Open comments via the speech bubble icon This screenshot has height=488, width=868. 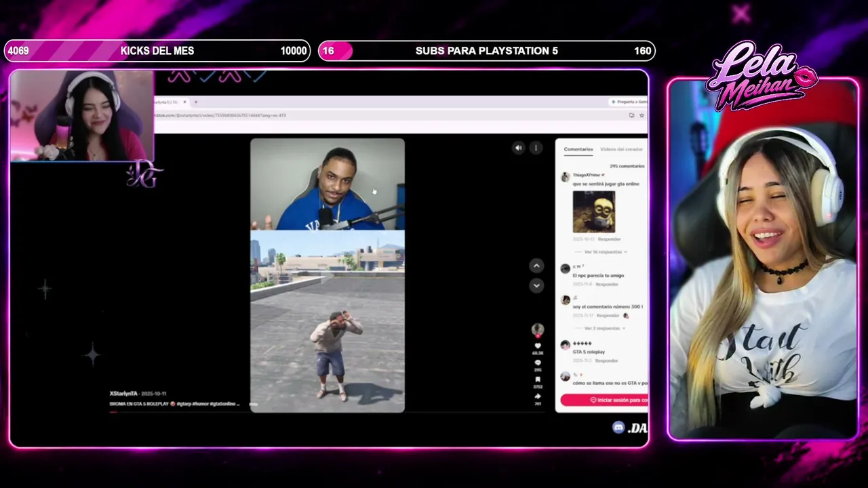(x=538, y=363)
